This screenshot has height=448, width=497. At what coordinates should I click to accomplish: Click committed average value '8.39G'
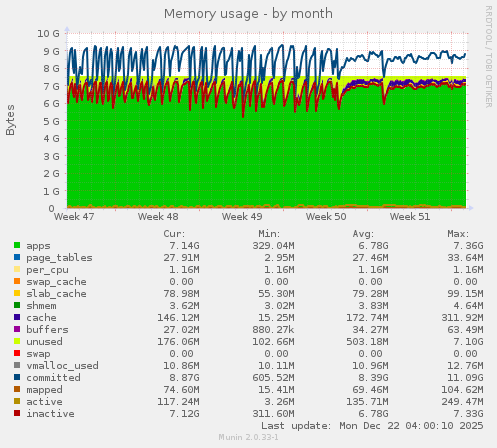(x=373, y=378)
